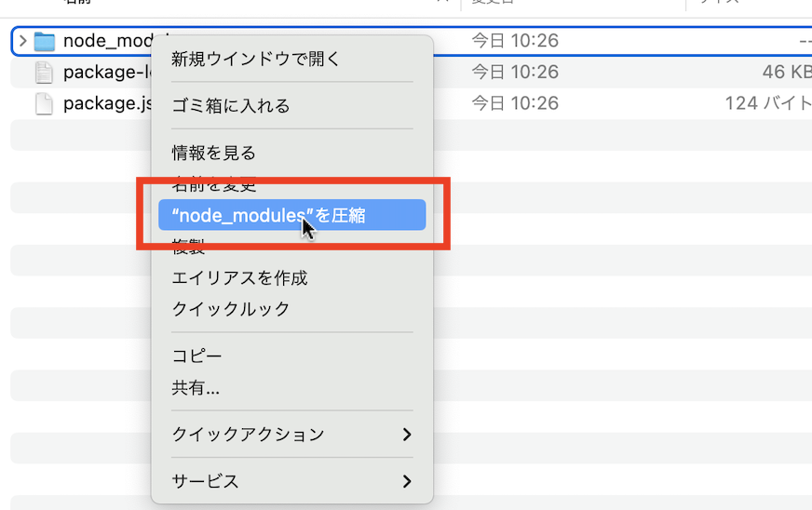Choose 新規ウインドウで開く from context menu
This screenshot has height=510, width=812.
256,60
